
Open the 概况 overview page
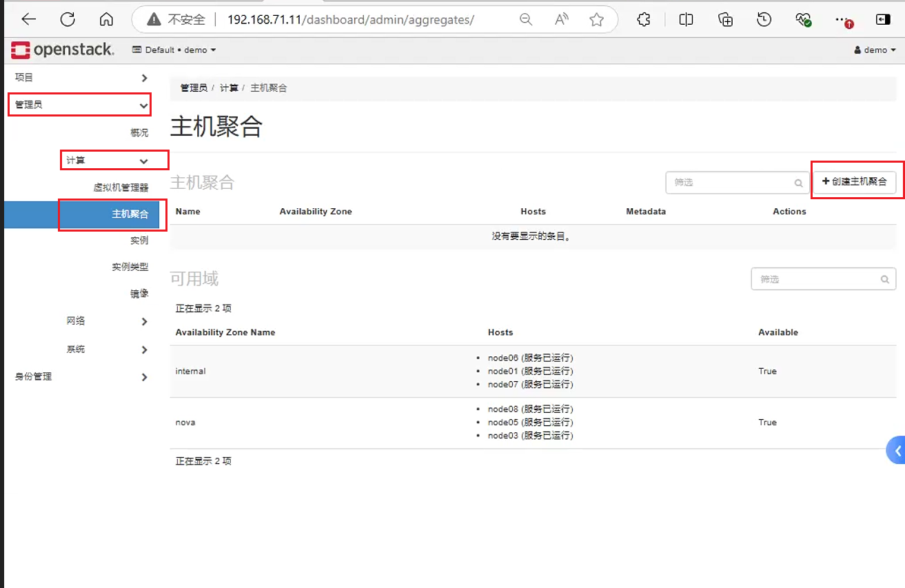click(x=139, y=132)
